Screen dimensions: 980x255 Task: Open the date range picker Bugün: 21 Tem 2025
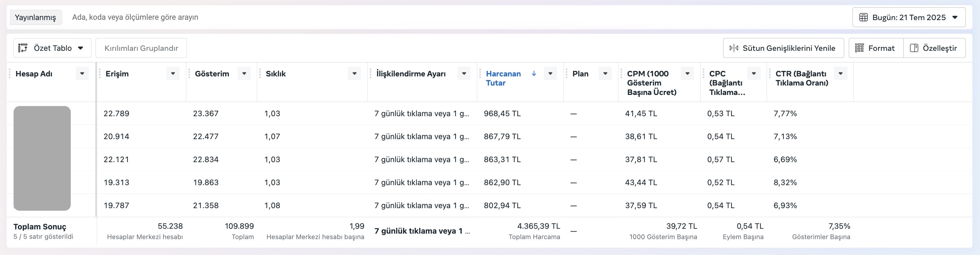tap(908, 17)
